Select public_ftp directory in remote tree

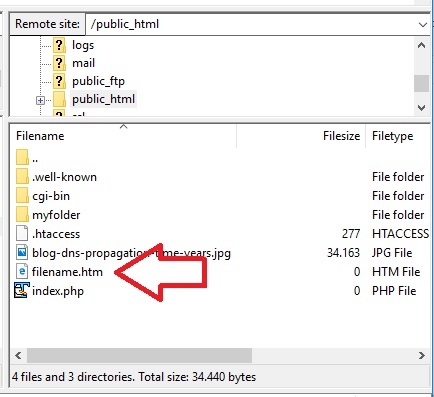point(98,81)
